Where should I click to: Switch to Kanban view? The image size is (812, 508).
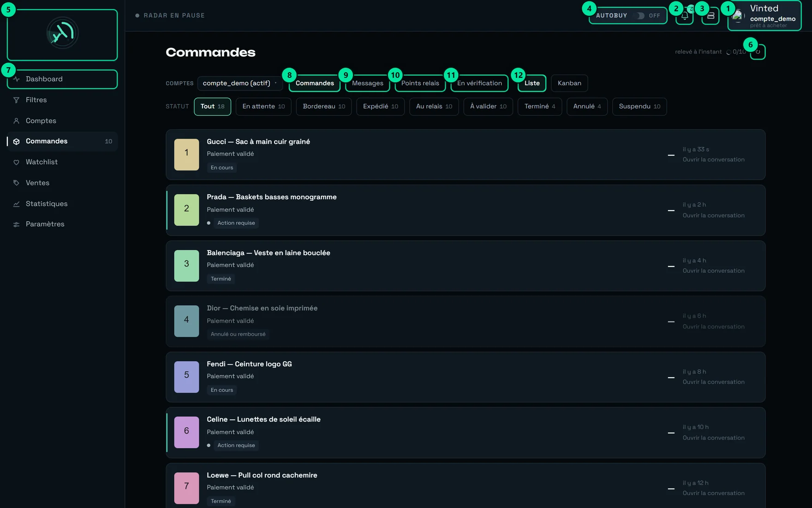(x=569, y=83)
